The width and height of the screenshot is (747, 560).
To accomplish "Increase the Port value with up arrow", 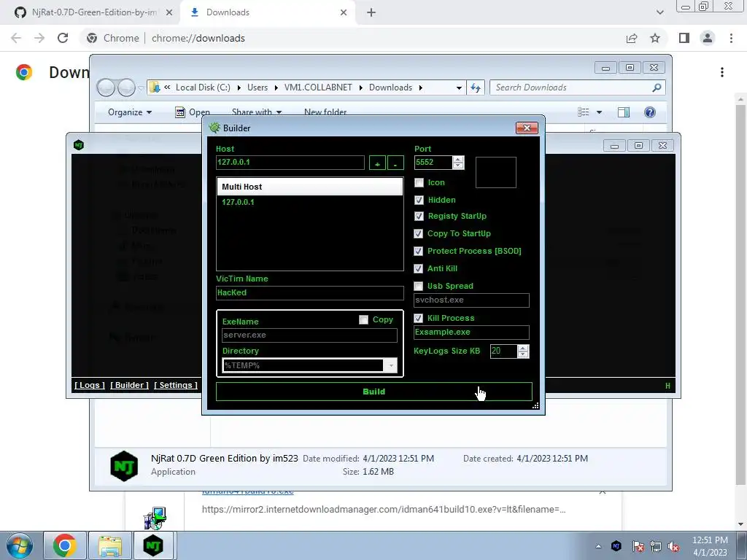I will pos(458,159).
